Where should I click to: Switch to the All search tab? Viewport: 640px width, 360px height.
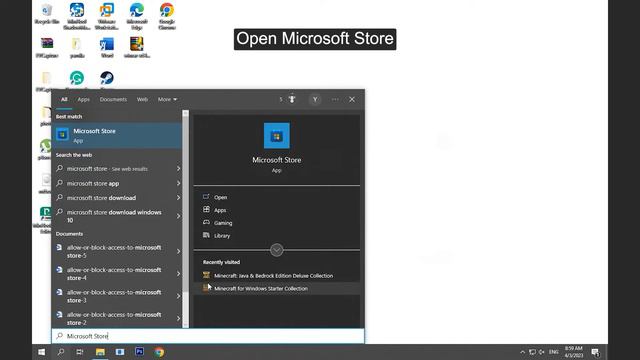pyautogui.click(x=64, y=99)
